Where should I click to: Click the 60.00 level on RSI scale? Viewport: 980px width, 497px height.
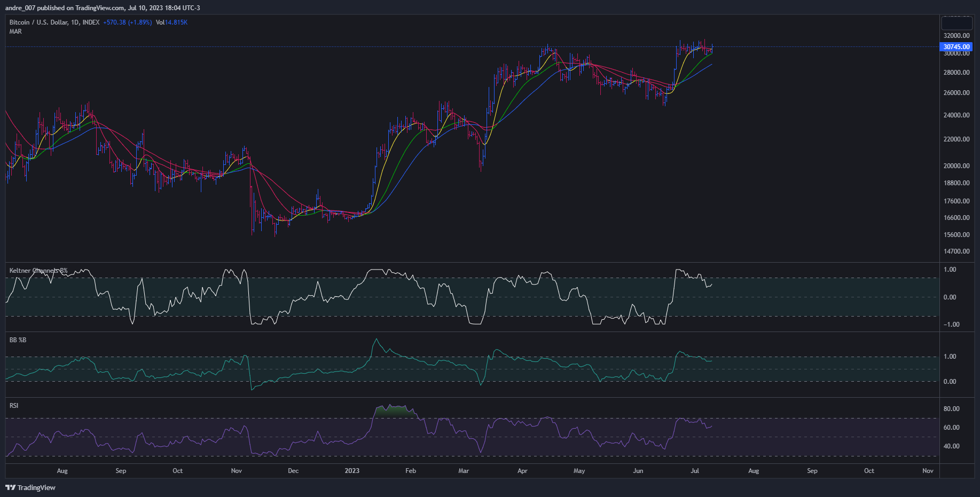pos(952,428)
